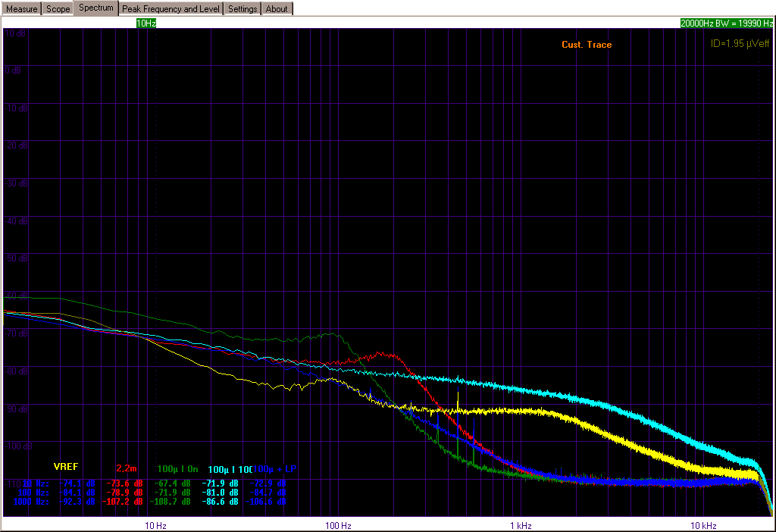This screenshot has height=532, width=776.
Task: Open the Scope tab
Action: coord(58,9)
